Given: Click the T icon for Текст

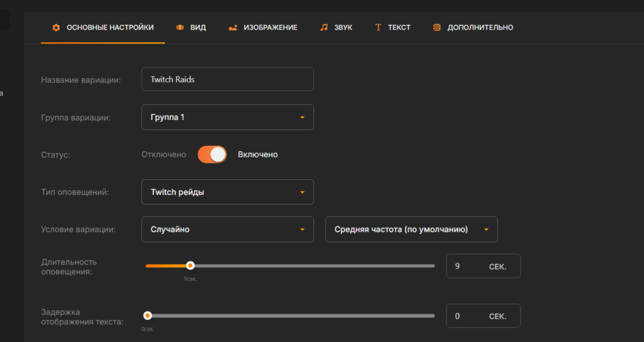Looking at the screenshot, I should 378,28.
